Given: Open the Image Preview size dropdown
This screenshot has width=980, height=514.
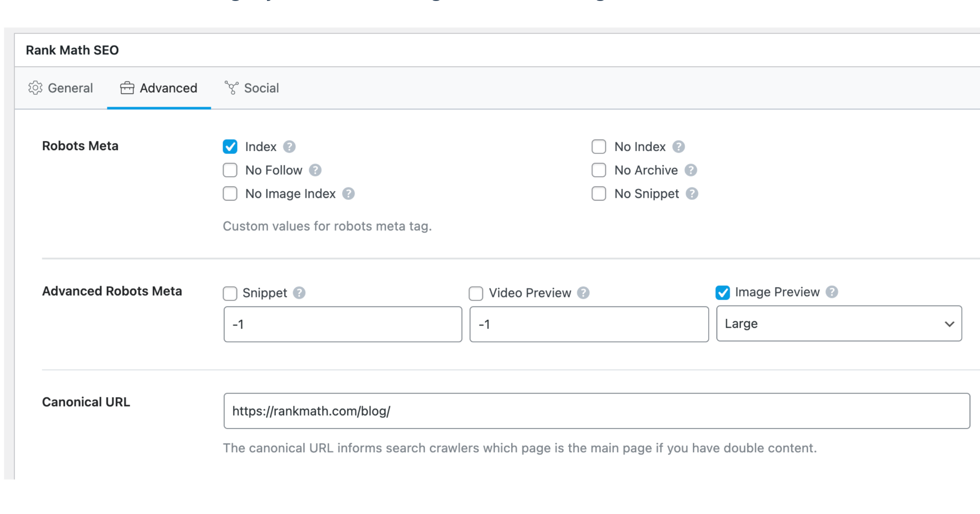Looking at the screenshot, I should (838, 324).
